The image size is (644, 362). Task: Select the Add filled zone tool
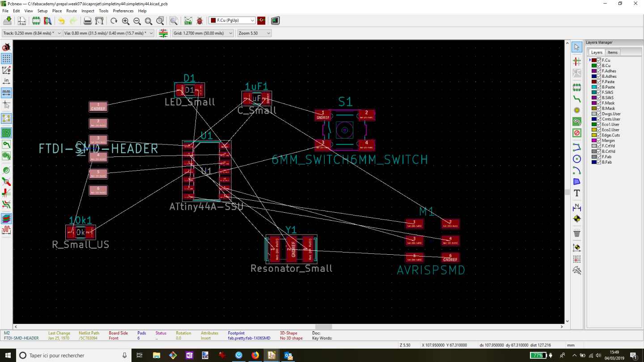[577, 122]
